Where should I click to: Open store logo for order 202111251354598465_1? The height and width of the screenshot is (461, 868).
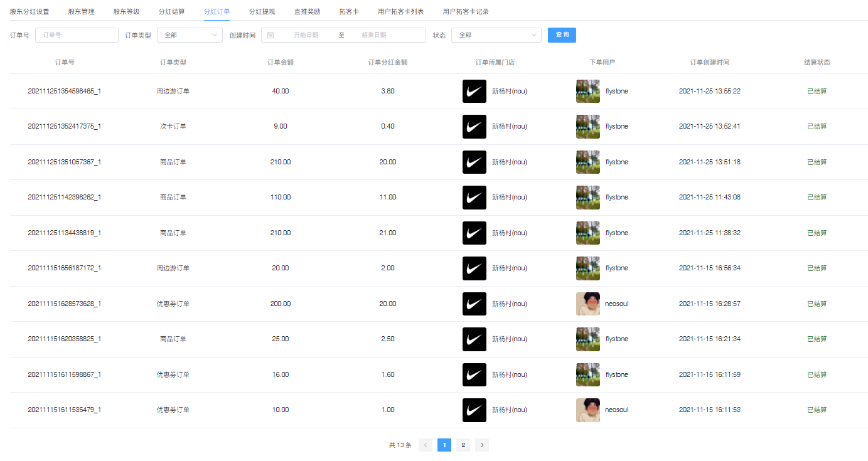click(474, 91)
